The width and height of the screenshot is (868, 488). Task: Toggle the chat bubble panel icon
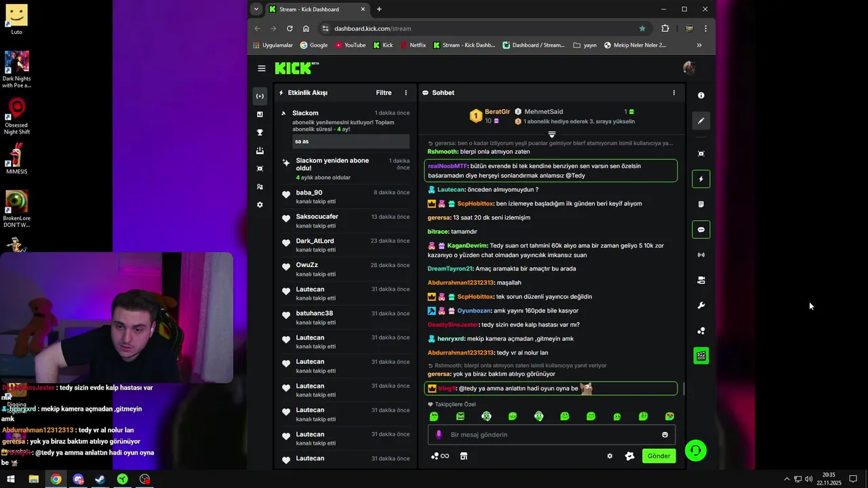point(701,230)
